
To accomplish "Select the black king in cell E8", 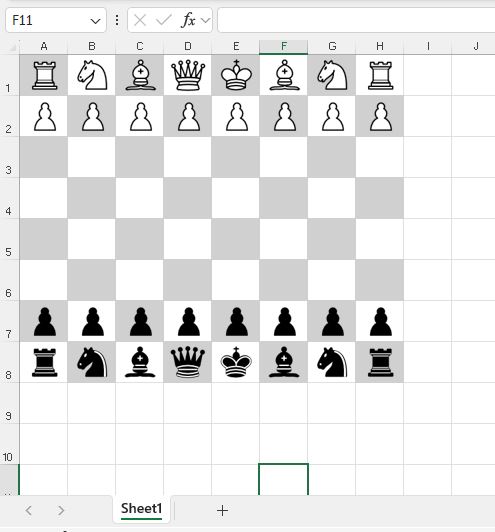I will (x=236, y=362).
